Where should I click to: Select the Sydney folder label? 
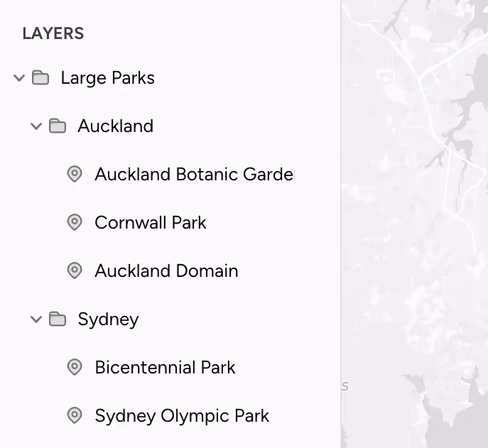(108, 319)
